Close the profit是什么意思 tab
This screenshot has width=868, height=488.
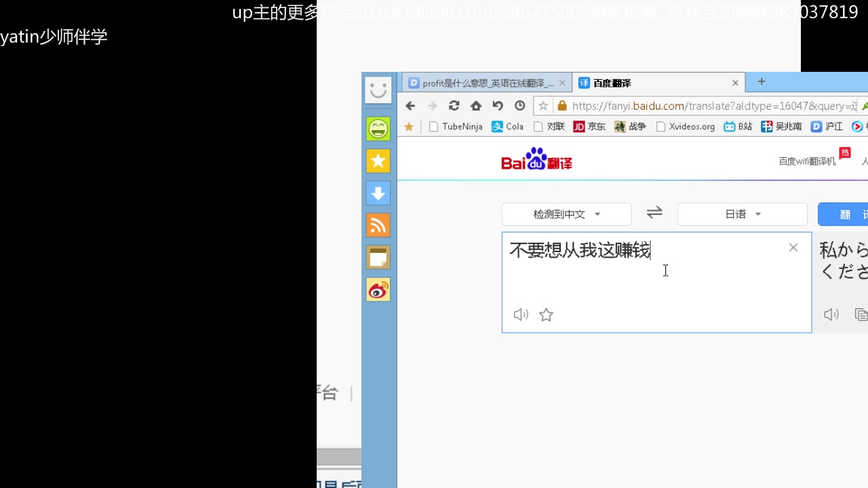point(562,83)
